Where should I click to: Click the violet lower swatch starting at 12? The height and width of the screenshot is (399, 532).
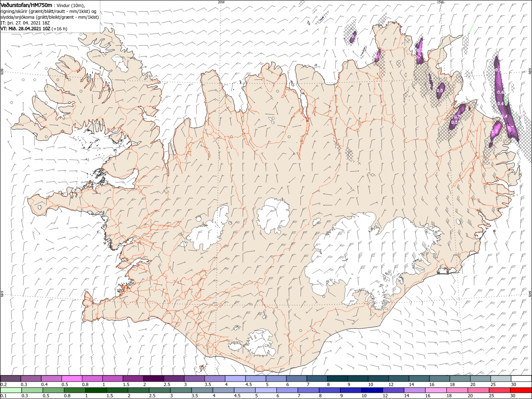tap(393, 390)
